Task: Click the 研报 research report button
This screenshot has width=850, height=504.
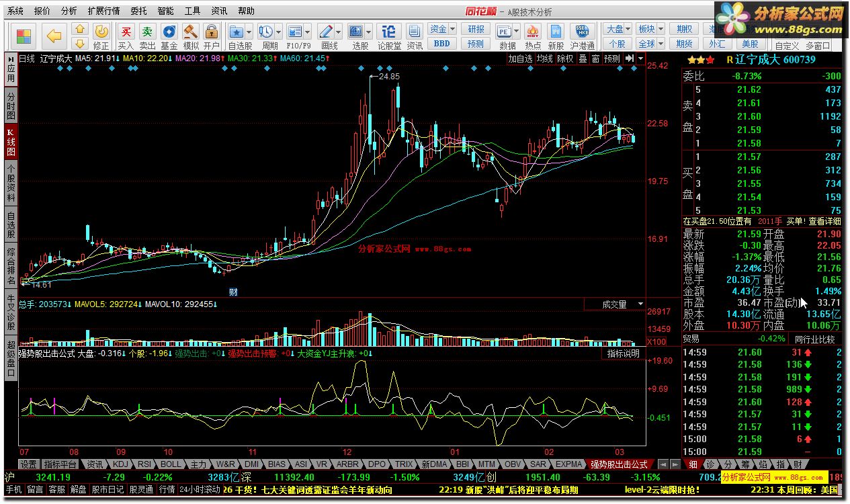Action: [x=476, y=29]
